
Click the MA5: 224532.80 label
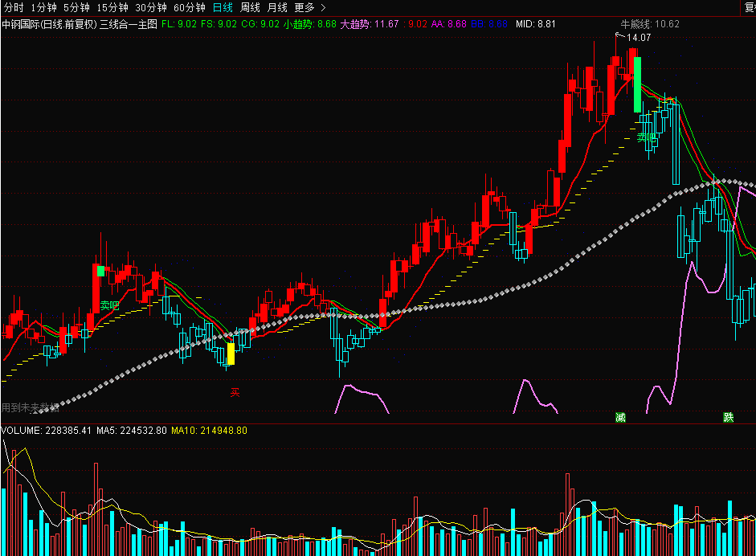click(x=132, y=430)
